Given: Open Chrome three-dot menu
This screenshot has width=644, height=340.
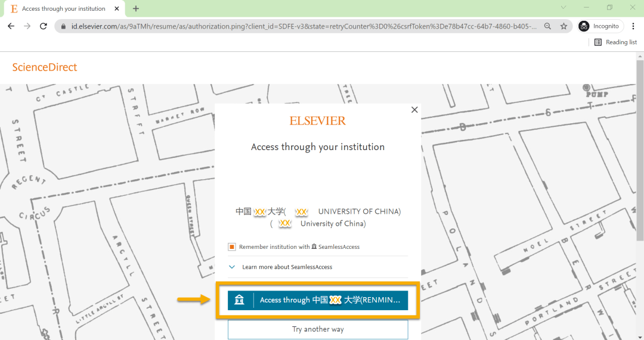Looking at the screenshot, I should [x=633, y=26].
